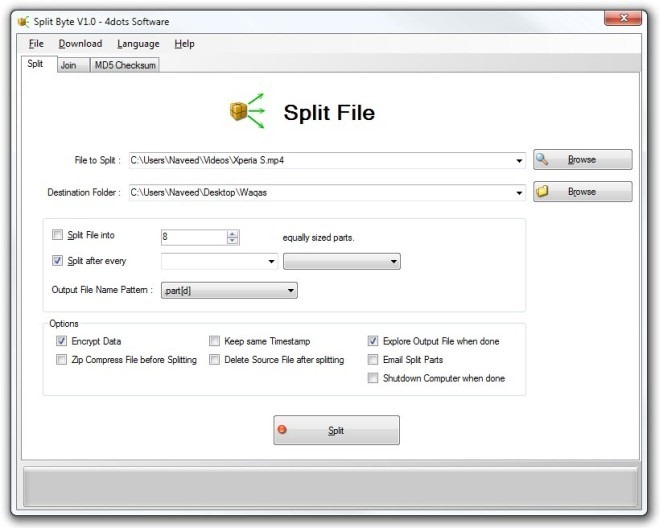Expand the Destination Folder path dropdown arrow
This screenshot has width=660, height=528.
click(x=519, y=193)
